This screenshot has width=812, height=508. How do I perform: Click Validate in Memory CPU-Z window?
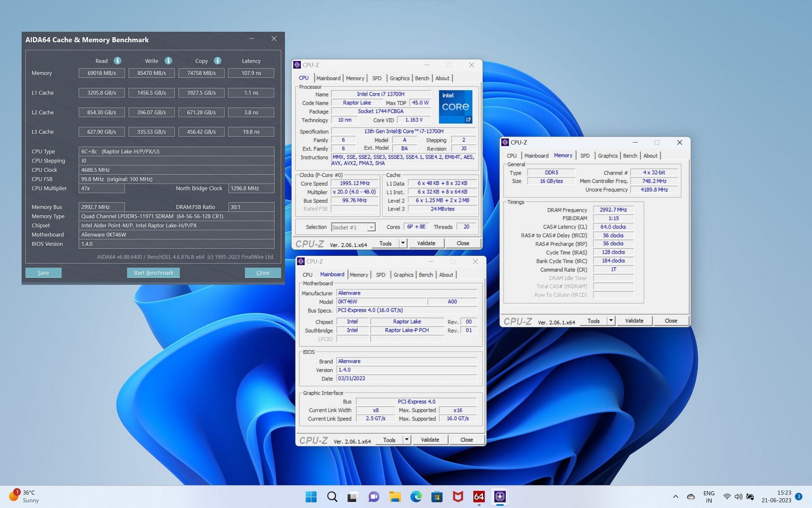[x=634, y=321]
